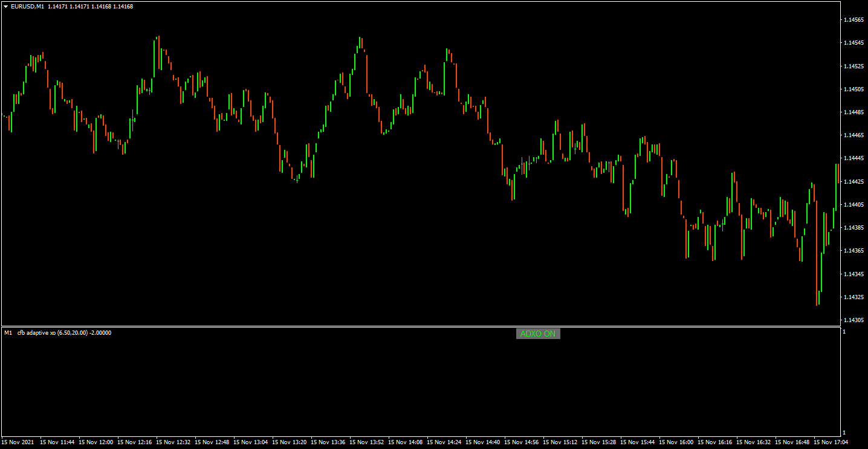Viewport: 868px width, 449px height.
Task: Click the 1.14425 price scale label
Action: [x=853, y=182]
